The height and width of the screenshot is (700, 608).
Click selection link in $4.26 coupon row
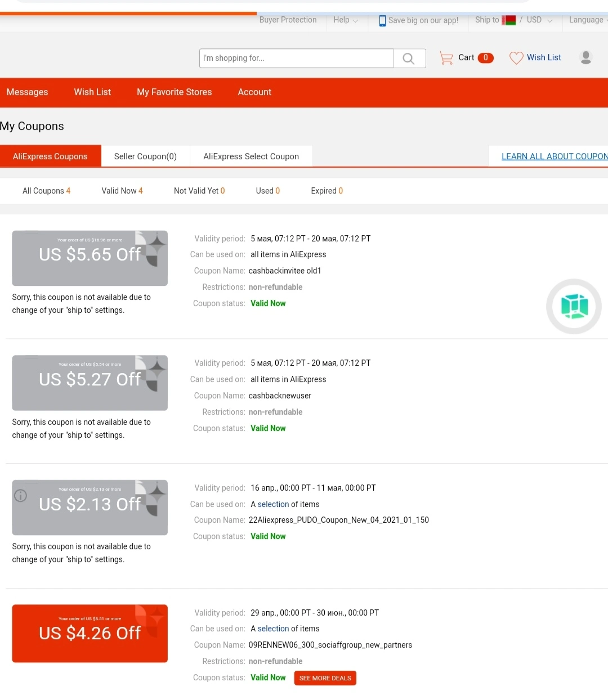(x=273, y=629)
